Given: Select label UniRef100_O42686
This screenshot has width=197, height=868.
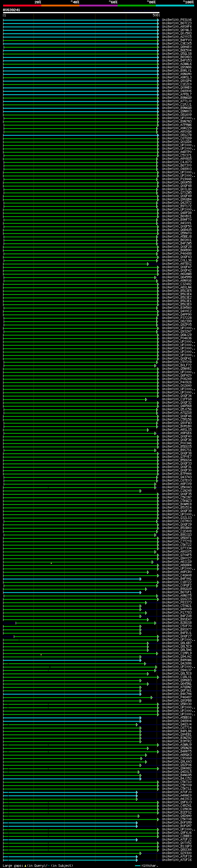Looking at the screenshot, I should coord(177,663).
